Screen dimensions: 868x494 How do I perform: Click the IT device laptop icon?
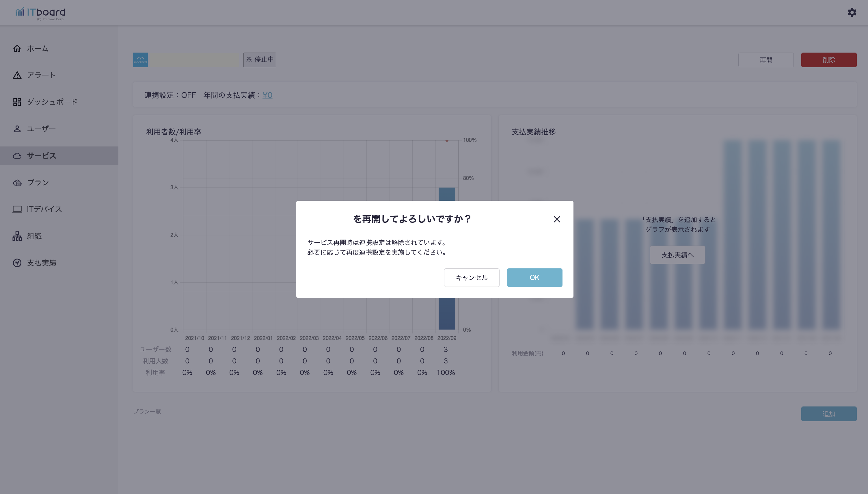[x=17, y=209]
